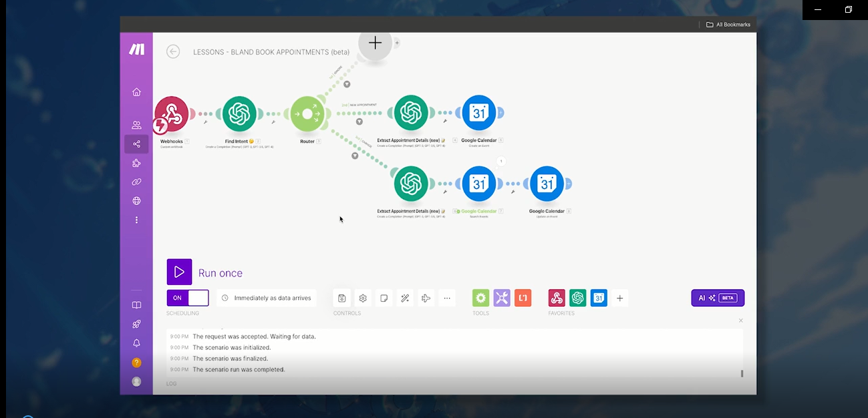Click the filter icon on the Change route
The width and height of the screenshot is (868, 418).
click(x=355, y=156)
